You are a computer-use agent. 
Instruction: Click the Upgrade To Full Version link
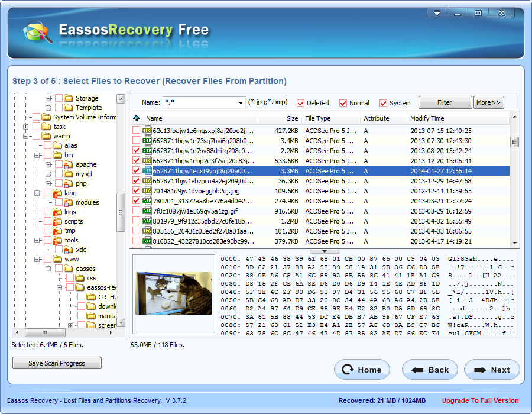(x=480, y=400)
